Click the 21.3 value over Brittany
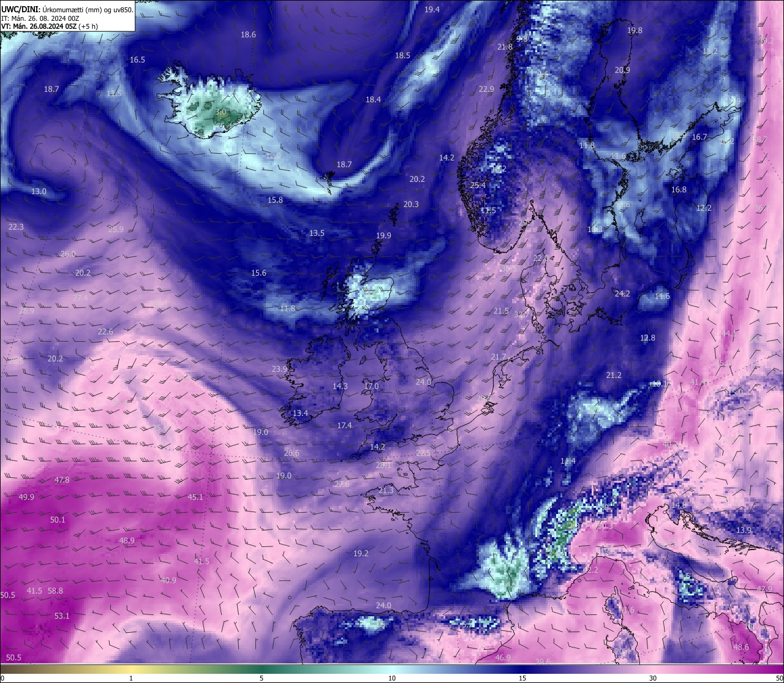 click(x=386, y=491)
